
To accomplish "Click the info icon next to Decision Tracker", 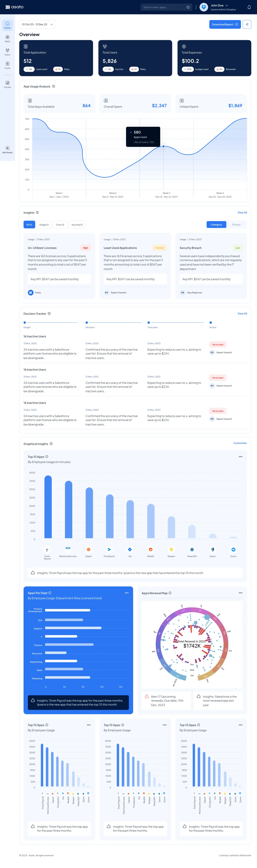I will pos(49,313).
